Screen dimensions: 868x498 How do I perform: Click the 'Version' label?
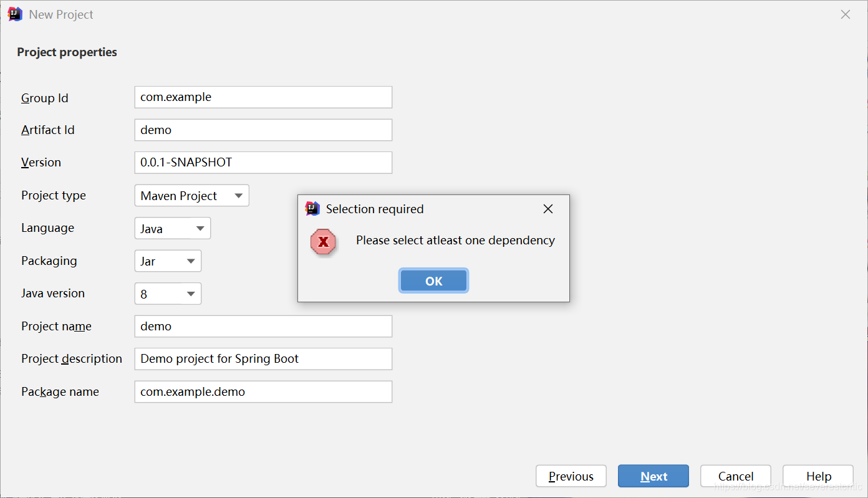point(41,162)
